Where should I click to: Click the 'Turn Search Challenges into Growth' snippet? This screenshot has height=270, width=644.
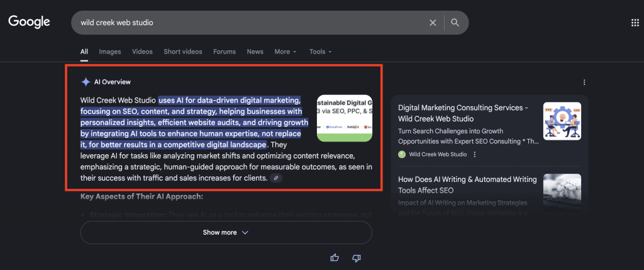point(468,136)
